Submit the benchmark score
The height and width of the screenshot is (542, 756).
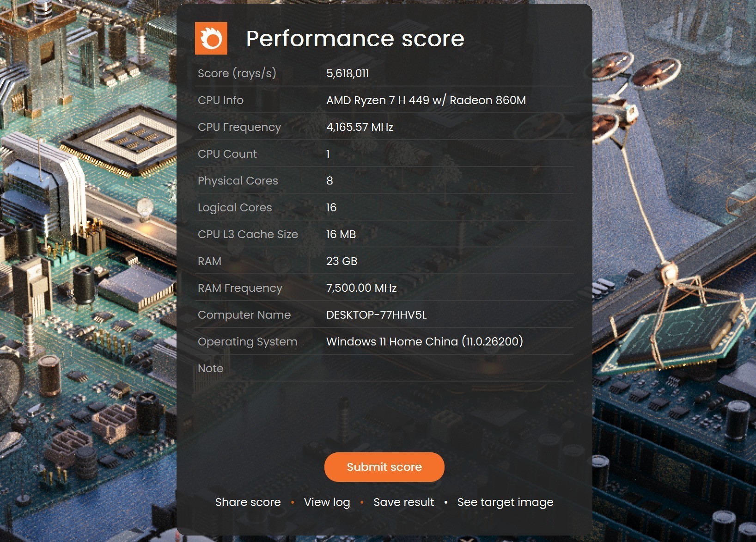coord(384,467)
